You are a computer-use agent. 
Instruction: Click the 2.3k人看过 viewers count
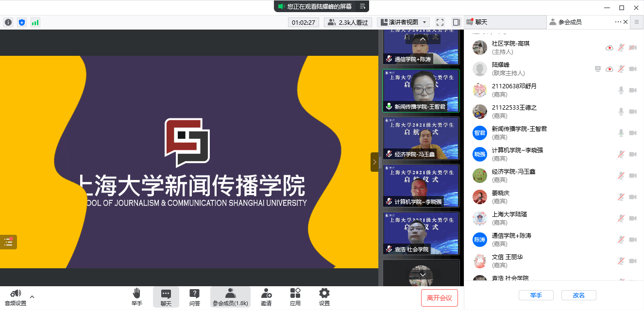pyautogui.click(x=349, y=22)
